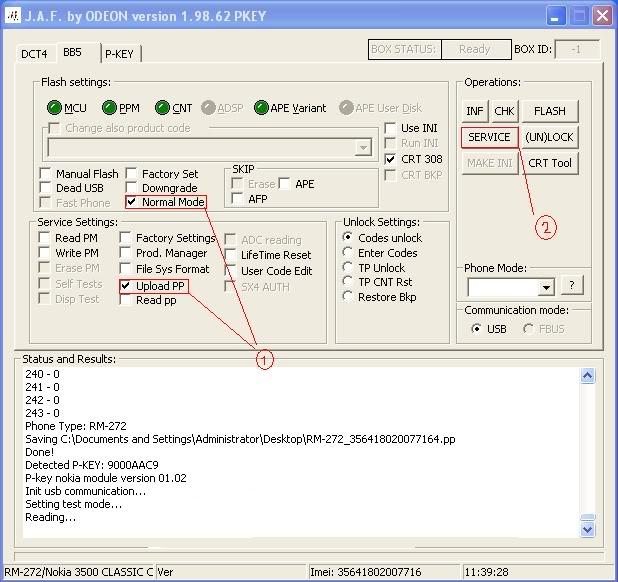Image resolution: width=618 pixels, height=582 pixels.
Task: Click the BOX ID field
Action: [577, 50]
